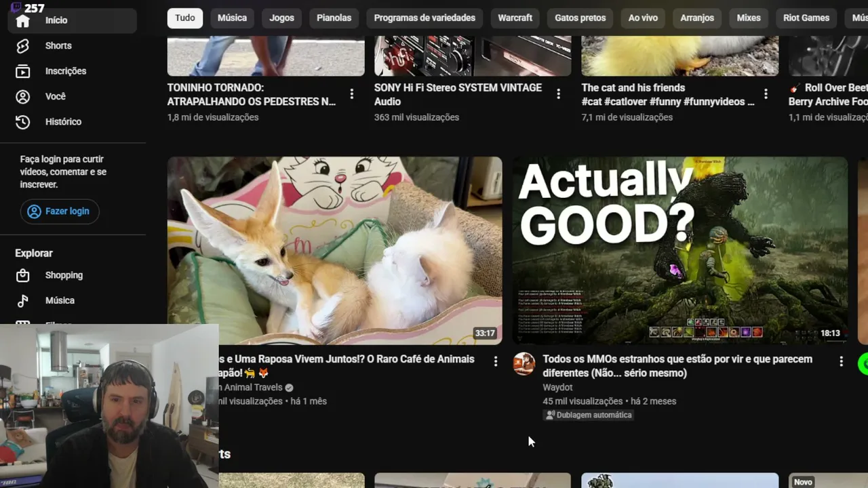Open the Roll Over Beet video title

[x=828, y=95]
